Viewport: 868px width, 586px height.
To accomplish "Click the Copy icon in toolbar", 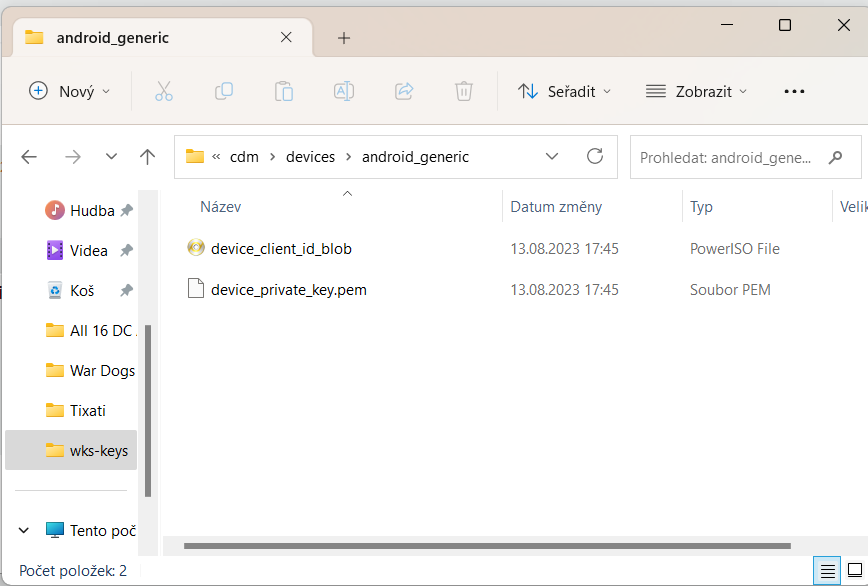I will click(x=224, y=91).
